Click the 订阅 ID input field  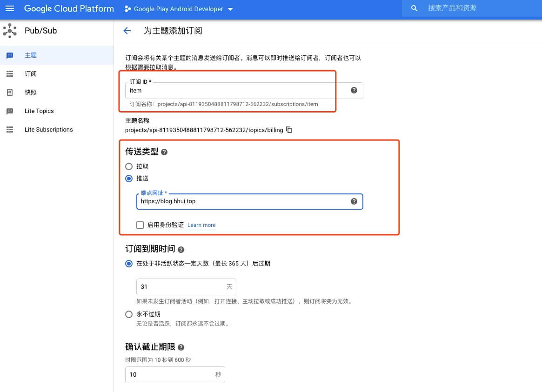pos(244,91)
